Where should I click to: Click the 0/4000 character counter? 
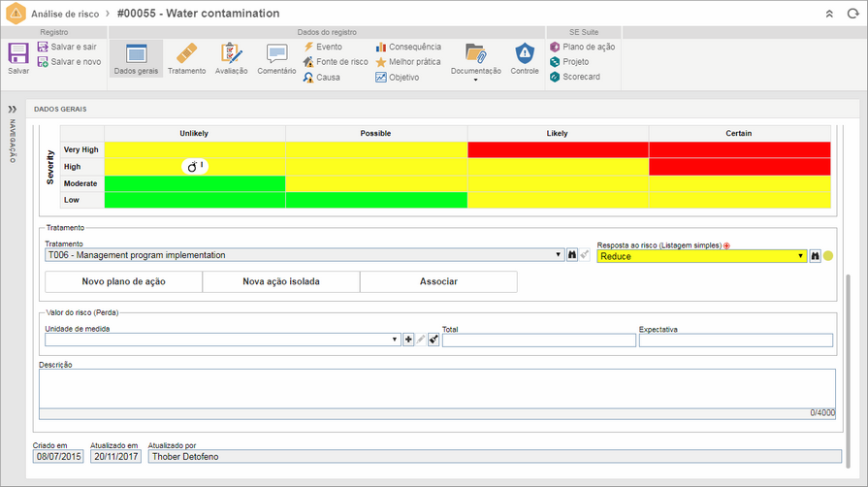[822, 412]
